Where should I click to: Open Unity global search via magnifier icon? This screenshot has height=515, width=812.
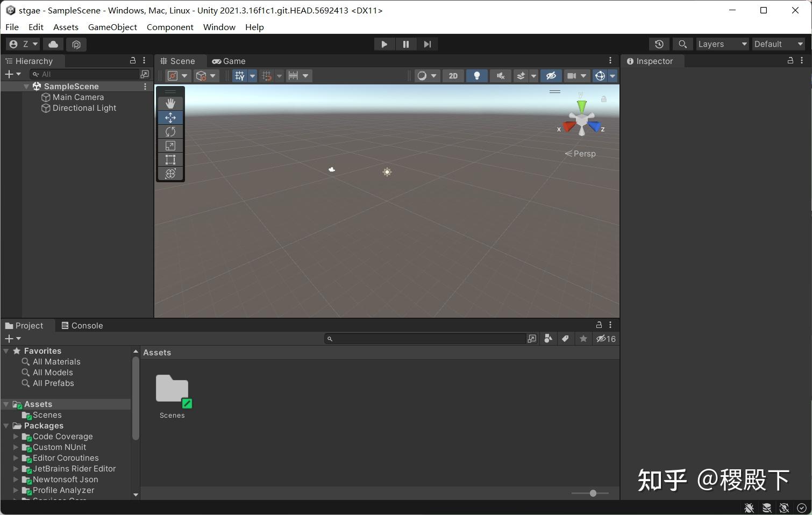pyautogui.click(x=682, y=44)
